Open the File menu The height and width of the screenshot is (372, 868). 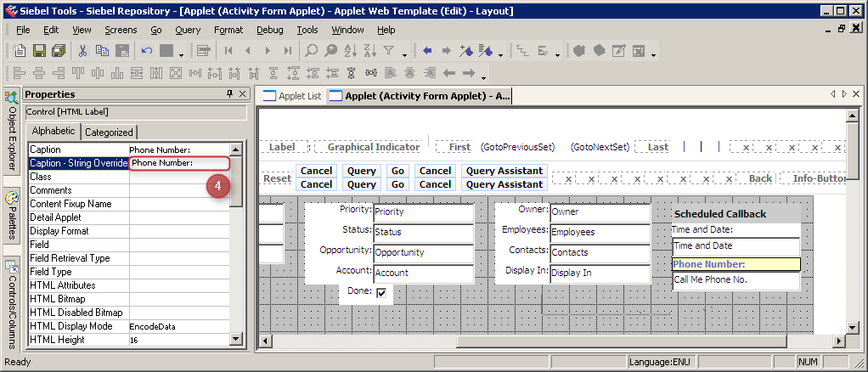coord(23,30)
